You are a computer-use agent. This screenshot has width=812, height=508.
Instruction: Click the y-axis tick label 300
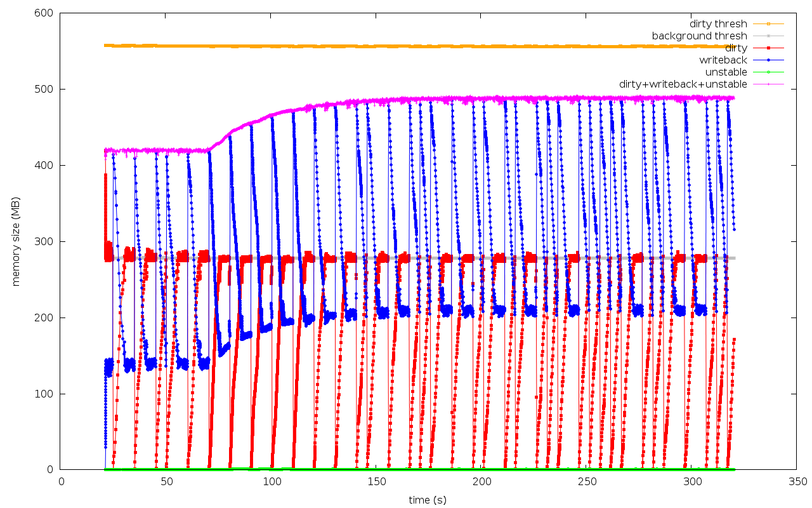tap(44, 242)
